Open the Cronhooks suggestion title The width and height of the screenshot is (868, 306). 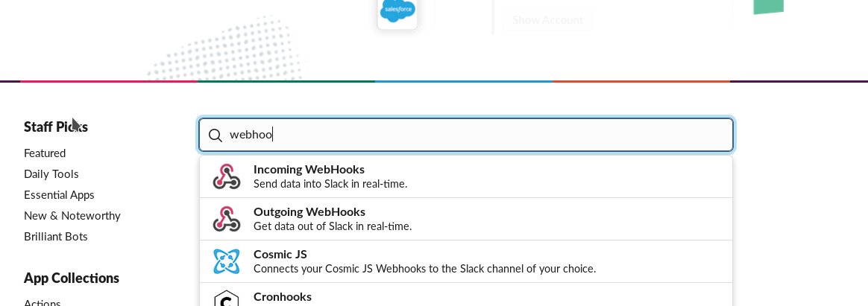[x=283, y=296]
